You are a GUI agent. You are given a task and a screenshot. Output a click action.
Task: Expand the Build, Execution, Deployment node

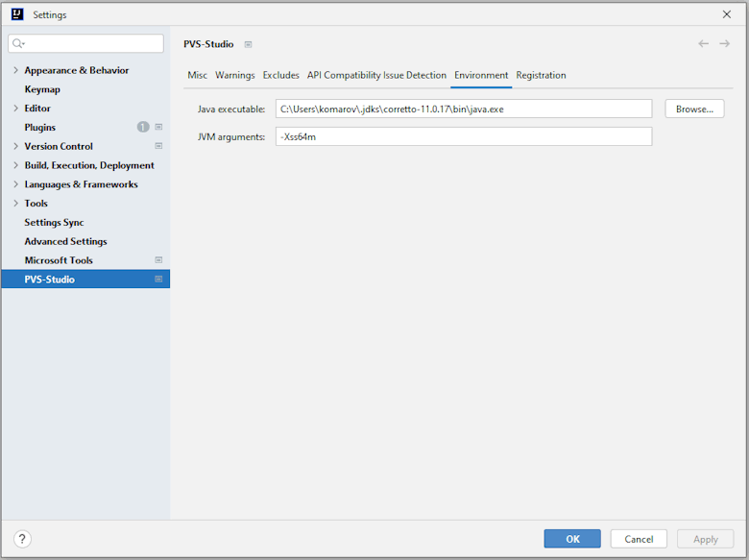[15, 165]
